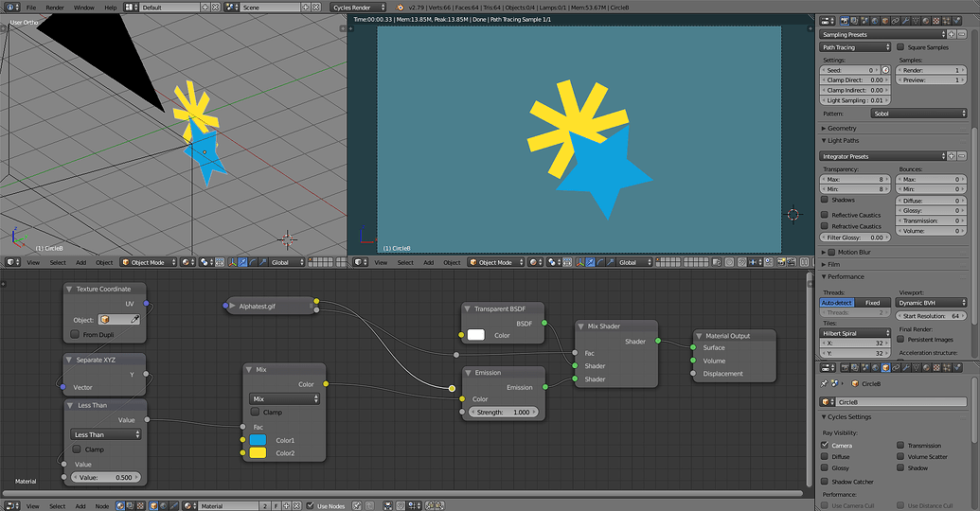The width and height of the screenshot is (980, 511).
Task: Click the pin node tree icon
Action: (x=356, y=505)
